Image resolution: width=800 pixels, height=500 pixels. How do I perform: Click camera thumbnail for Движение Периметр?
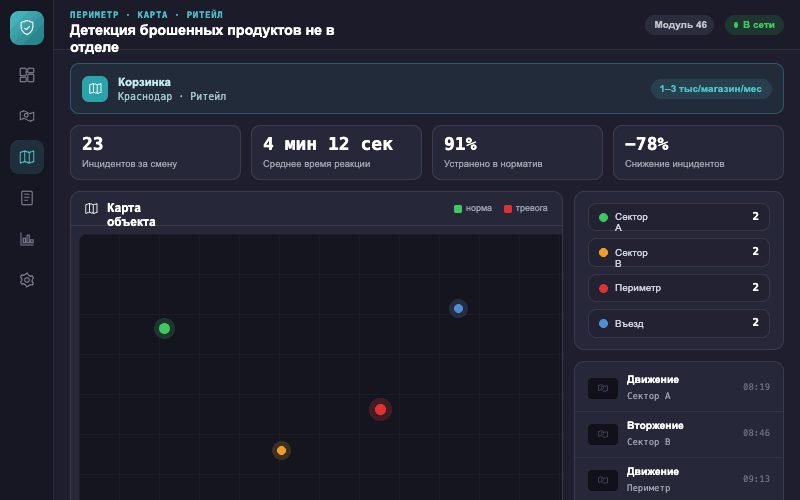click(603, 480)
